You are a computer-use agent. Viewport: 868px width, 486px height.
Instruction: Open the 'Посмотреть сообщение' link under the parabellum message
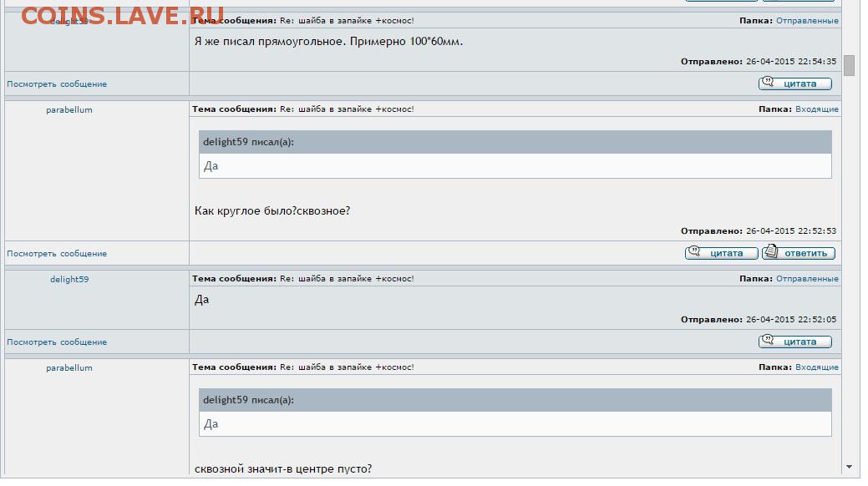point(57,254)
